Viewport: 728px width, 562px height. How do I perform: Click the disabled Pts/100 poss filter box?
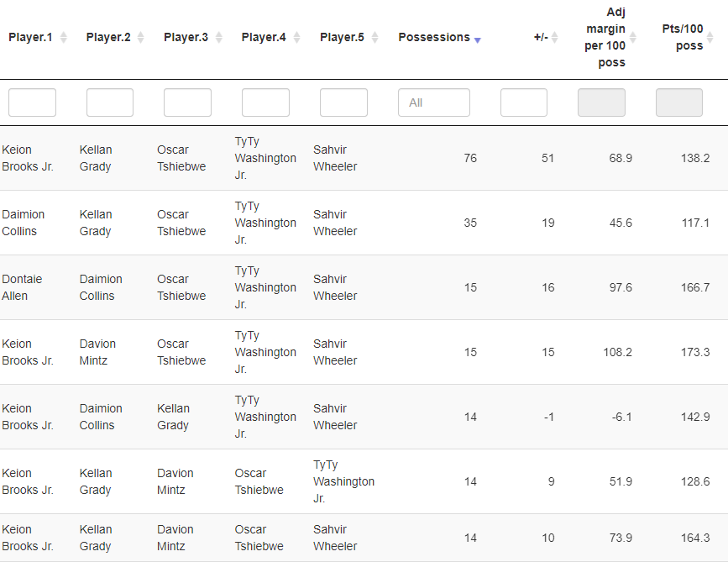click(x=679, y=102)
